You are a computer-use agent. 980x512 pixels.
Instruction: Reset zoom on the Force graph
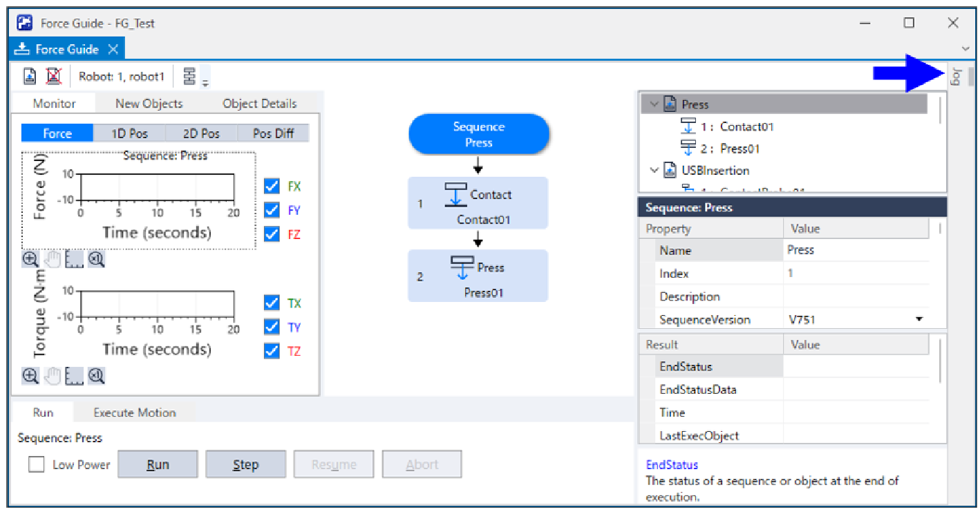[x=97, y=260]
